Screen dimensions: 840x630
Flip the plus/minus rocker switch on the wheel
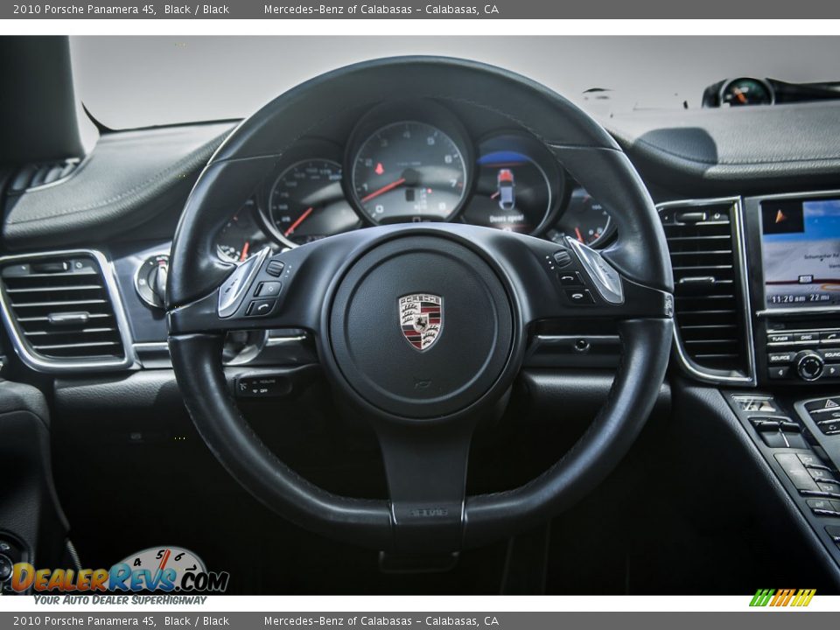(275, 268)
